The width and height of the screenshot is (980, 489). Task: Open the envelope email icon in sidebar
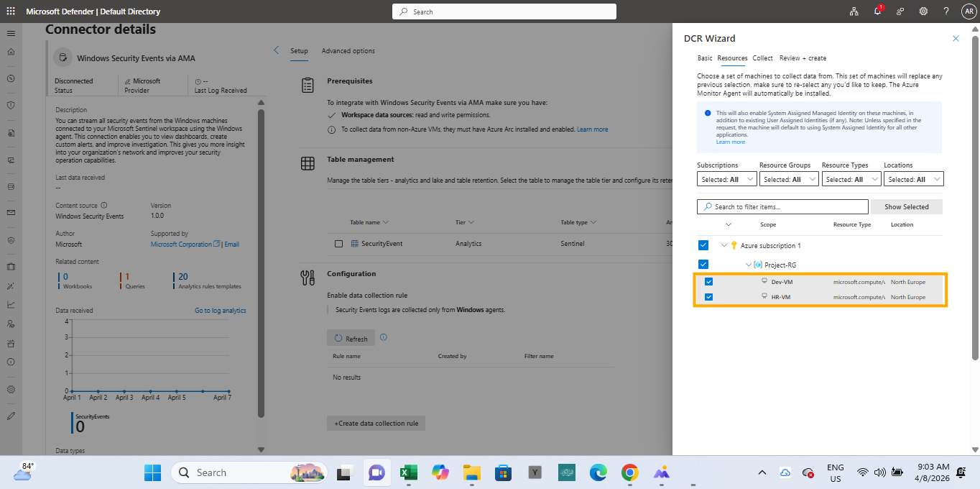click(x=11, y=213)
